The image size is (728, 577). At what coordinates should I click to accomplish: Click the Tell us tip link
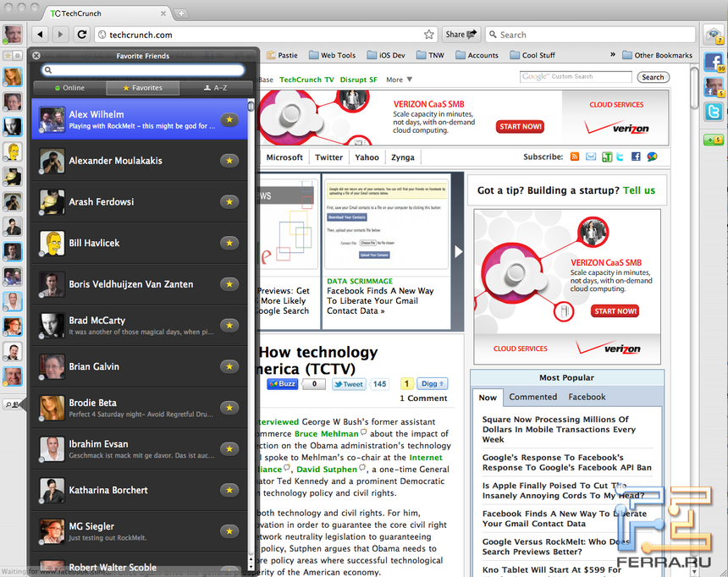[639, 190]
